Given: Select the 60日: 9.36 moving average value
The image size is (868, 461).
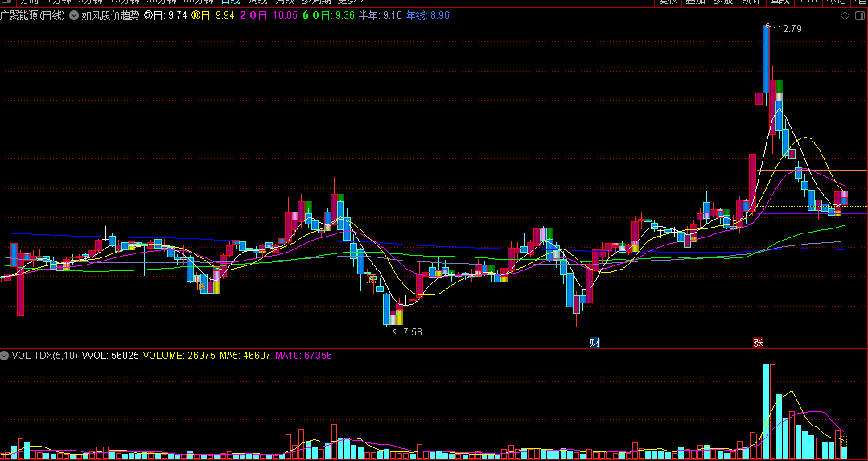Looking at the screenshot, I should coord(328,15).
